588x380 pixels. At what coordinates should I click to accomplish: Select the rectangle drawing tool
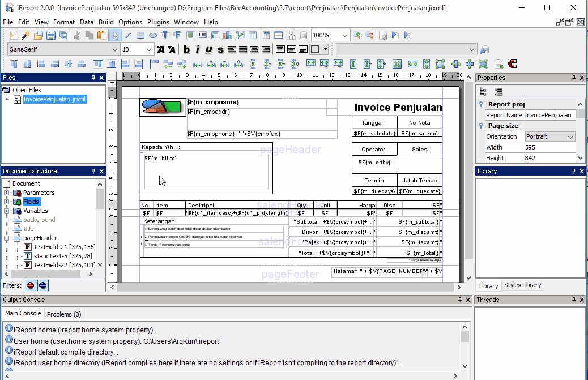pyautogui.click(x=140, y=35)
